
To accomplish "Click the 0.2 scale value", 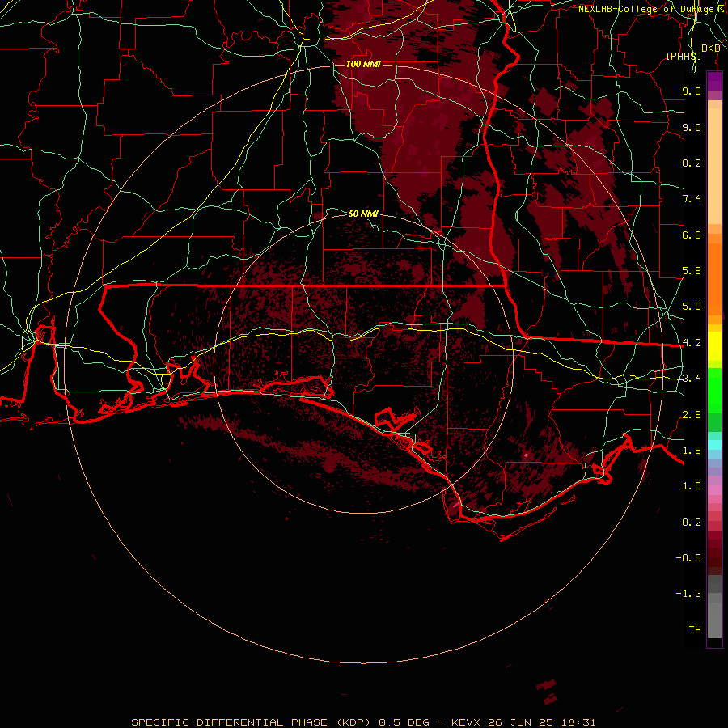I will [692, 523].
